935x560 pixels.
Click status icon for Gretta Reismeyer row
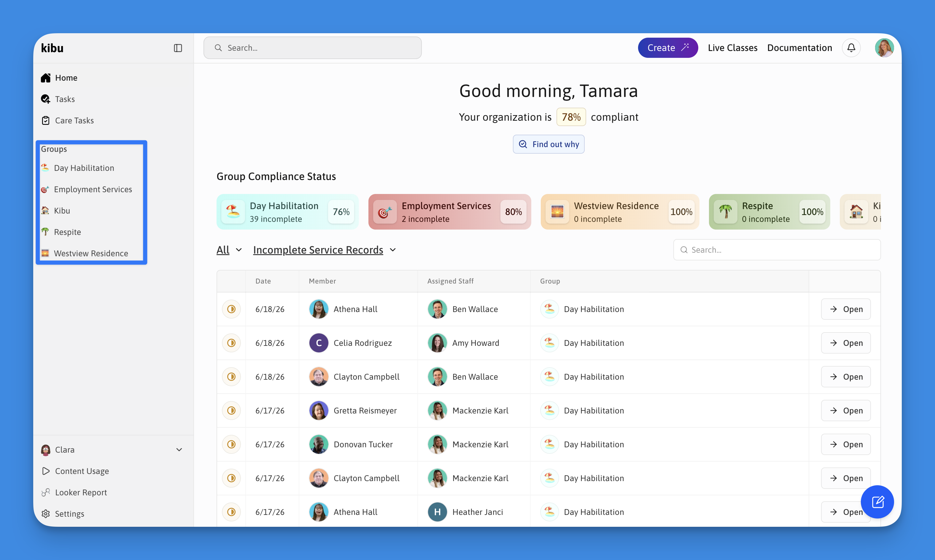pos(231,410)
